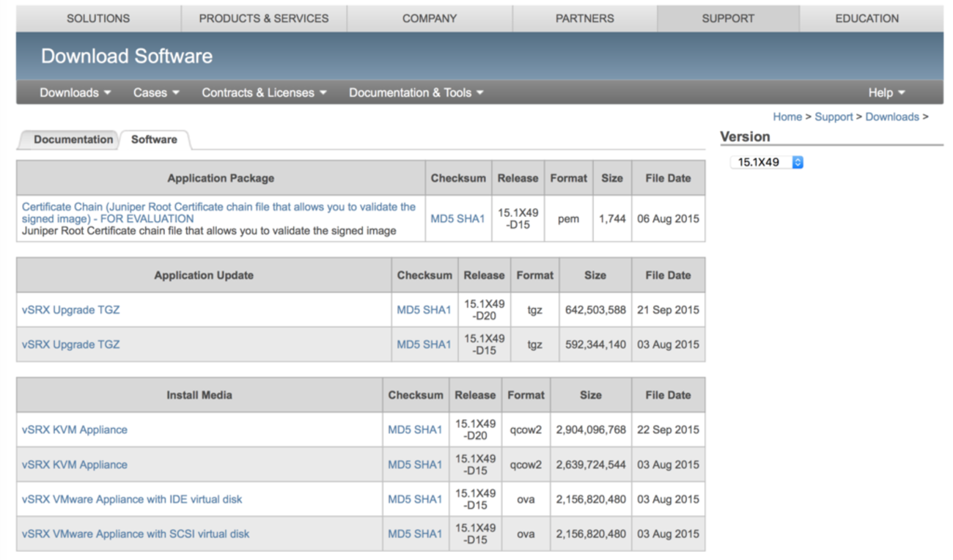Switch to the Documentation tab

(x=73, y=139)
